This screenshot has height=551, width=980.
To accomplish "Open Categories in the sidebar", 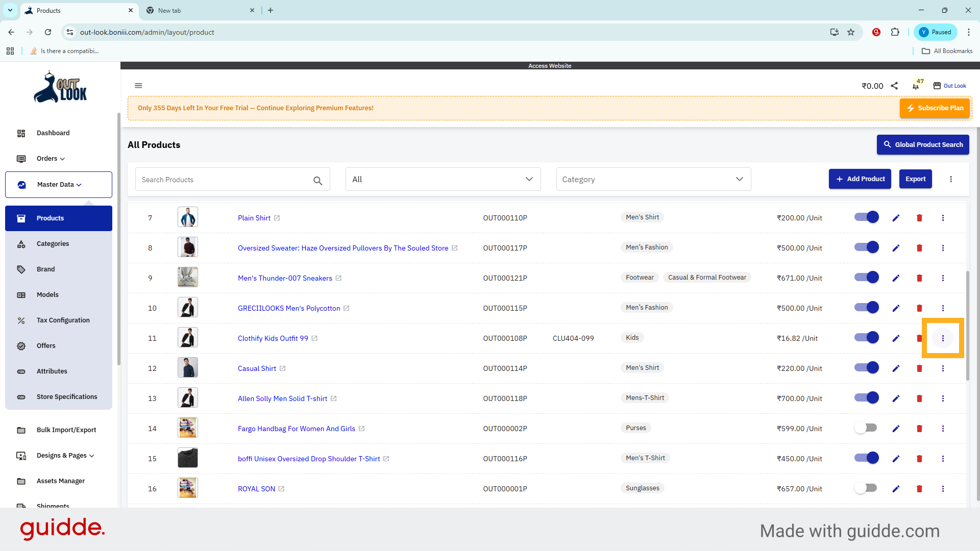I will 53,244.
